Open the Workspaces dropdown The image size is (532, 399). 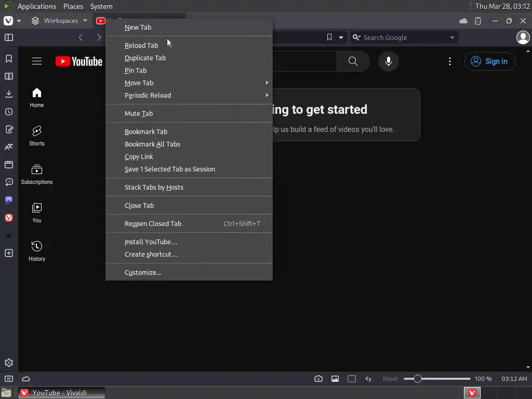(59, 21)
